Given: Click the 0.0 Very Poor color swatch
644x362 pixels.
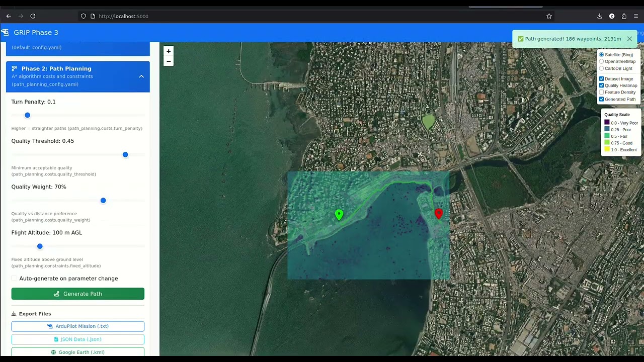Looking at the screenshot, I should pyautogui.click(x=607, y=123).
